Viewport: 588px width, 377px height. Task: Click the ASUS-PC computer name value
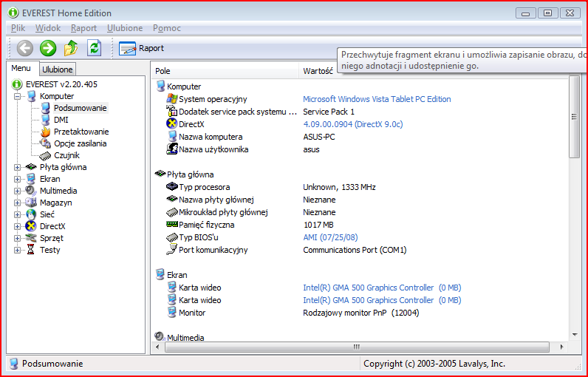pyautogui.click(x=319, y=137)
